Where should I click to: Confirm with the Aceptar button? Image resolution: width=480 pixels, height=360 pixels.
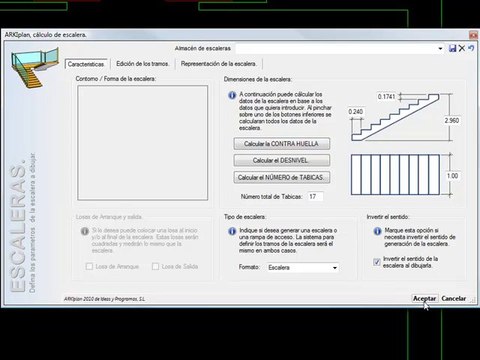(x=424, y=298)
